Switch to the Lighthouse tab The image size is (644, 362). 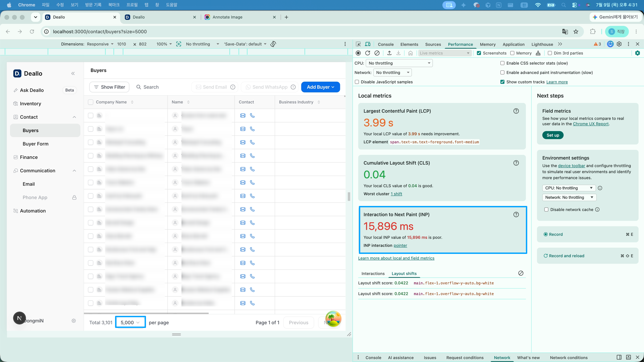point(542,44)
